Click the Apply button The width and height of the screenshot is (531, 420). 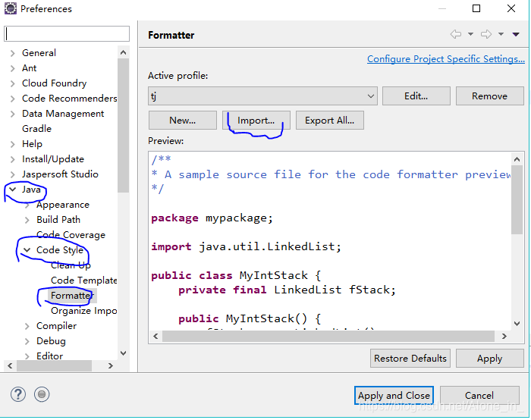[x=490, y=359]
